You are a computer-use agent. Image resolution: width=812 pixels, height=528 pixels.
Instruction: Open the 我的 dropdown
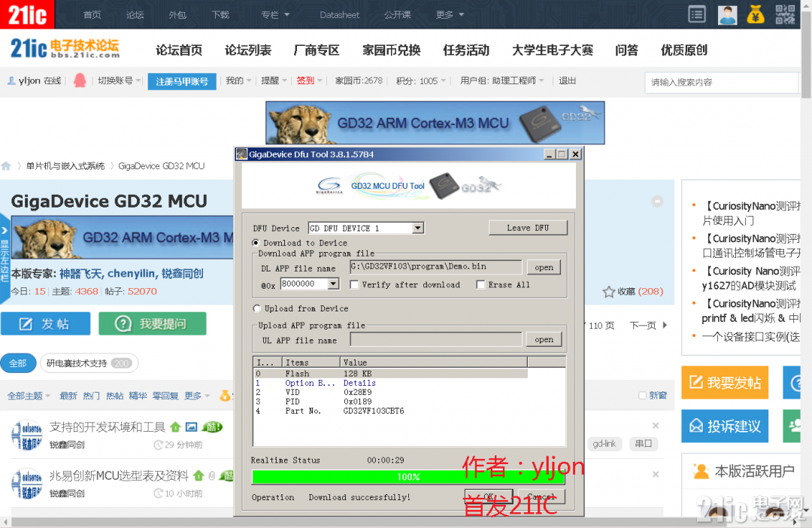coord(238,80)
